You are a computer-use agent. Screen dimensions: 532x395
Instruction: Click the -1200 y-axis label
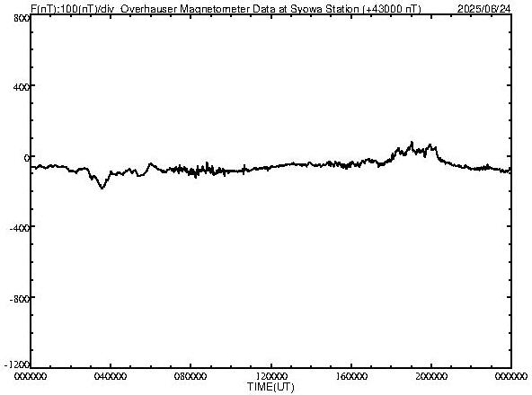17,364
